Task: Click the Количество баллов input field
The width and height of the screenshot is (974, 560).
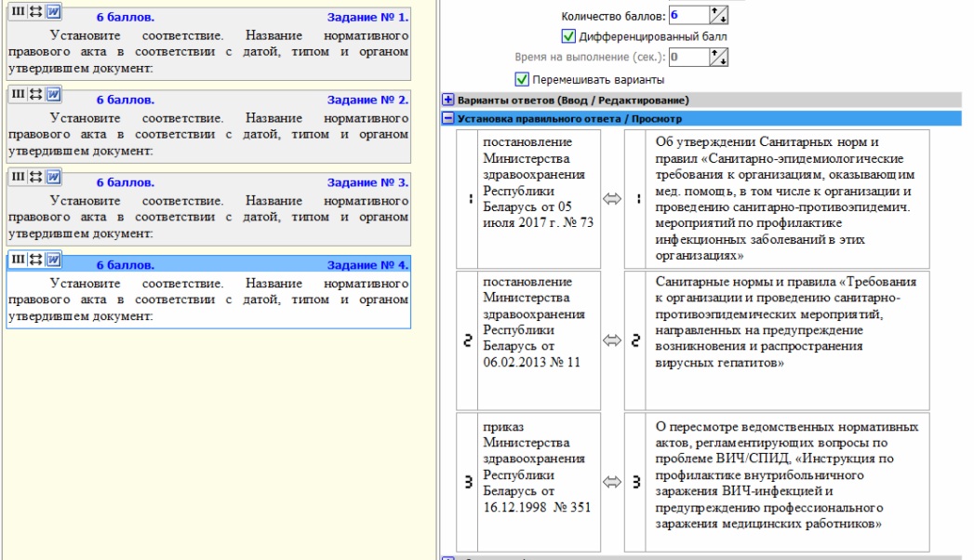Action: 689,15
